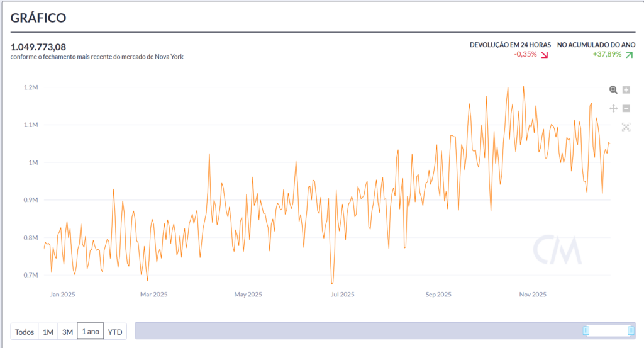Reset chart zoom with the fit-to-screen icon

click(626, 127)
